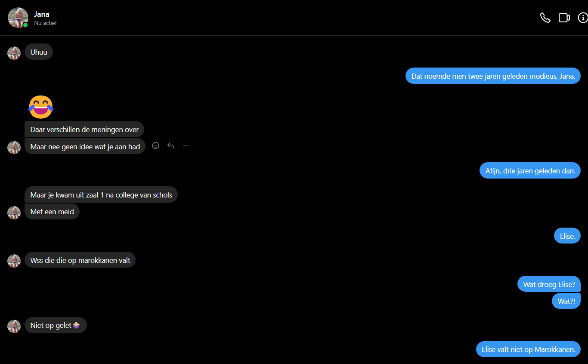Click the 'Elise valt niet op Marokkanen.' message
Image resolution: width=588 pixels, height=364 pixels.
click(x=528, y=349)
